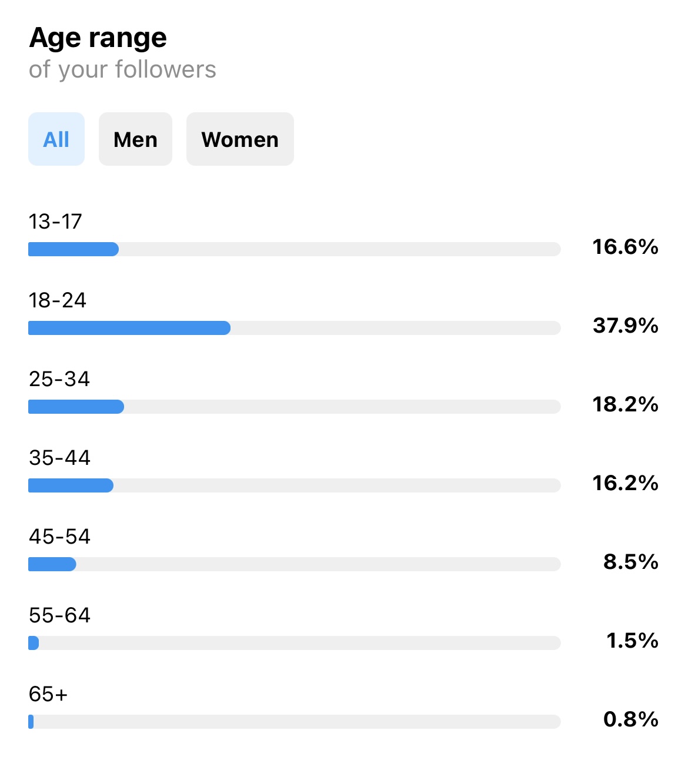Select the 1.5% percentage value
Image resolution: width=688 pixels, height=784 pixels.
[632, 641]
